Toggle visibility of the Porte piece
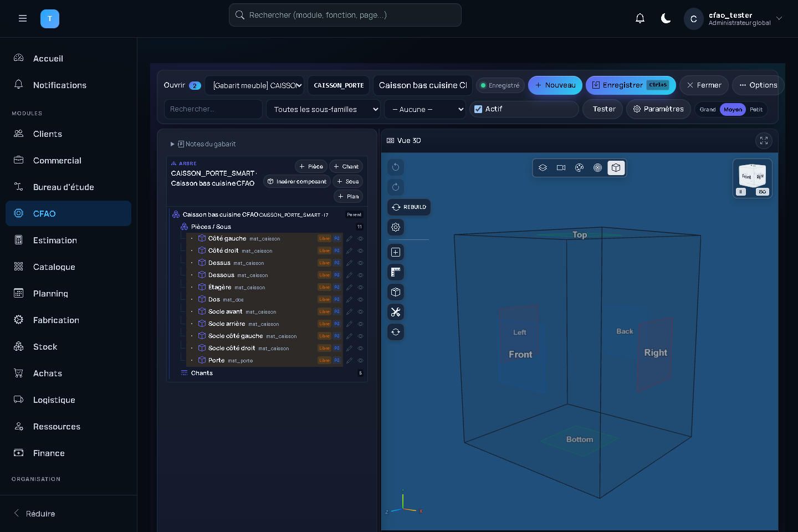Viewport: 798px width, 532px height. click(x=360, y=361)
